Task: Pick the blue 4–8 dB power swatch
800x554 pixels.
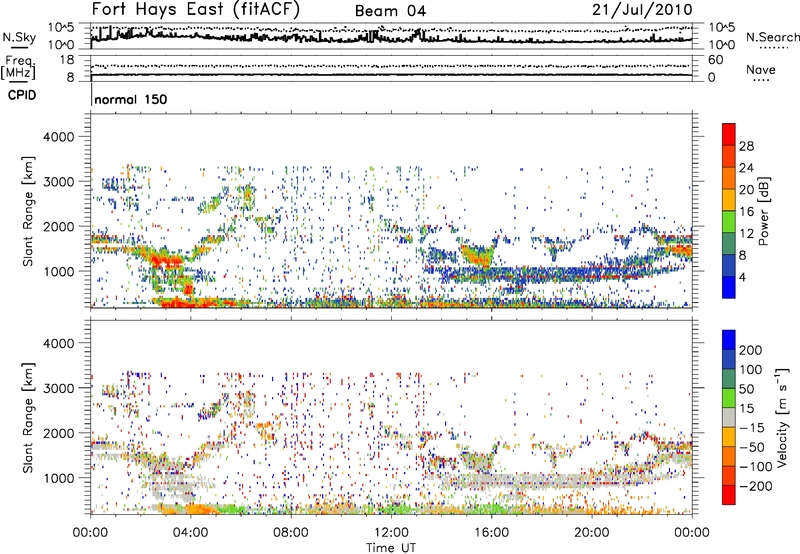Action: click(x=729, y=265)
